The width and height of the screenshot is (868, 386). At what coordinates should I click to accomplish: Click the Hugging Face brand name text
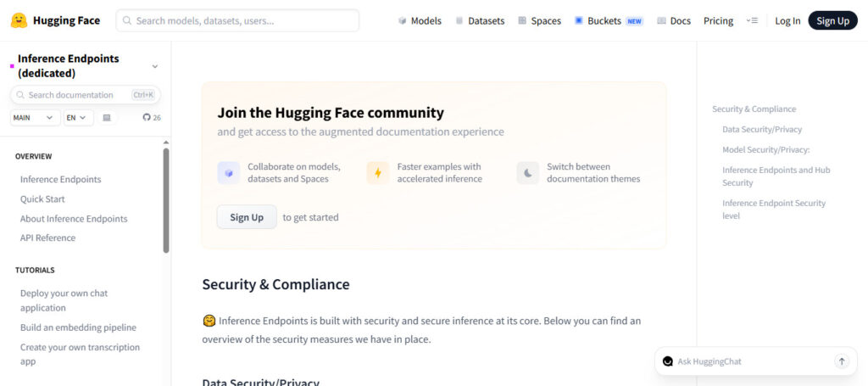[66, 20]
